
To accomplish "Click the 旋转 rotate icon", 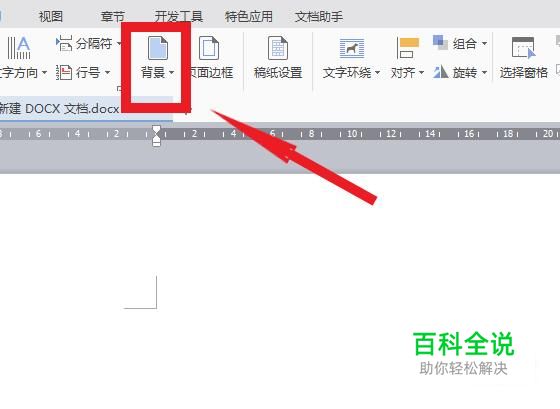I will (441, 72).
